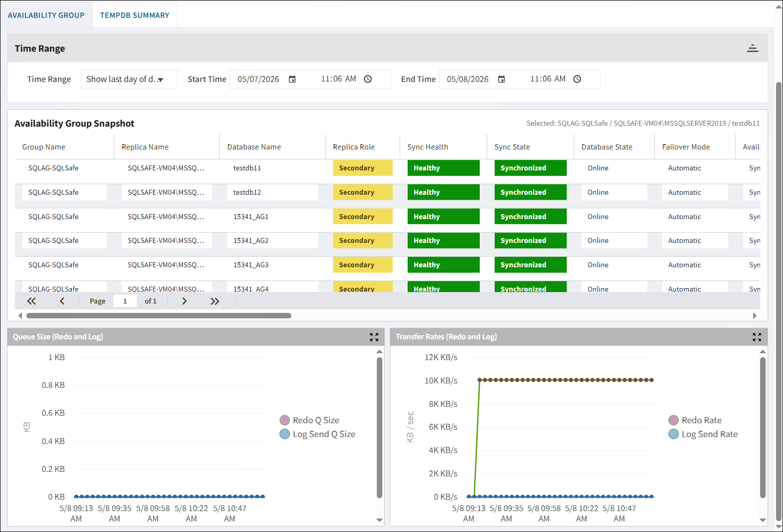Sort by Sync Health column header
The height and width of the screenshot is (532, 783).
[428, 147]
